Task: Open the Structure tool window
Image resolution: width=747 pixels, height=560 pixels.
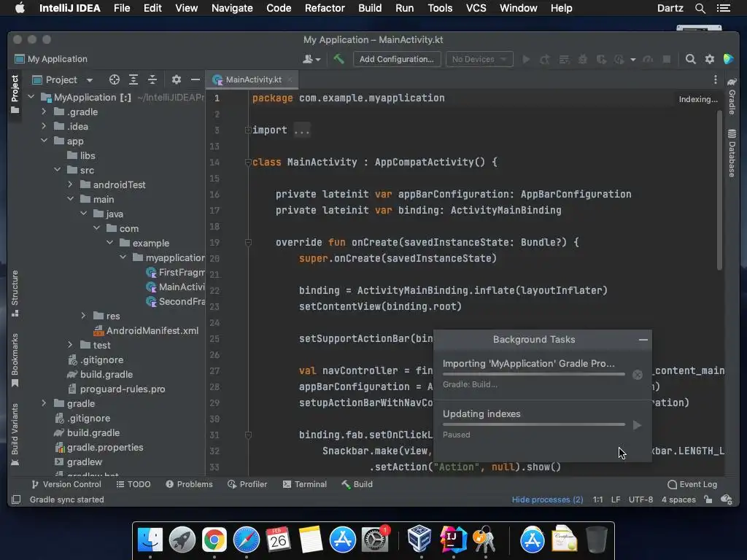Action: point(15,293)
